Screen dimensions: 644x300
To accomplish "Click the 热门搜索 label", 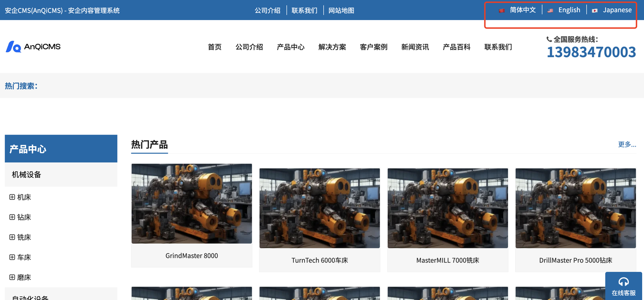I will [21, 86].
